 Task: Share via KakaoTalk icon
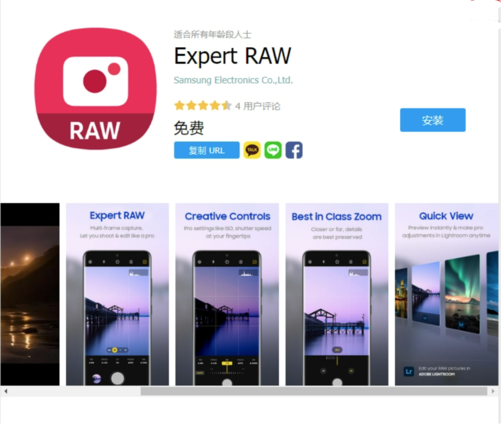point(252,150)
